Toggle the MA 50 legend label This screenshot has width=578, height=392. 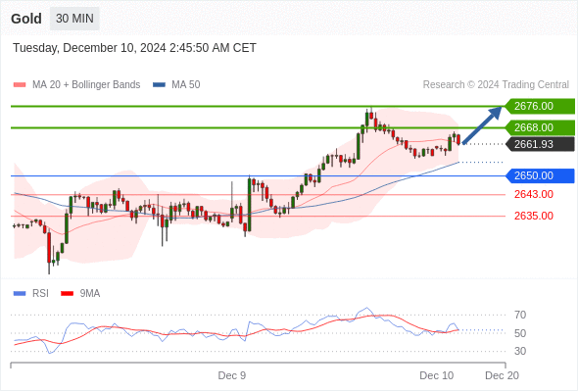point(186,85)
